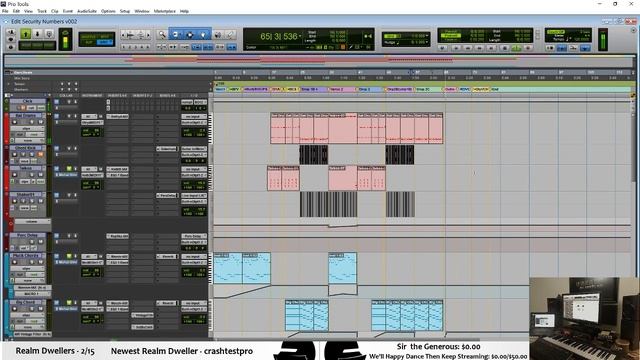Click horizontal zoom in arrow button
640x360 pixels.
pyautogui.click(x=149, y=35)
